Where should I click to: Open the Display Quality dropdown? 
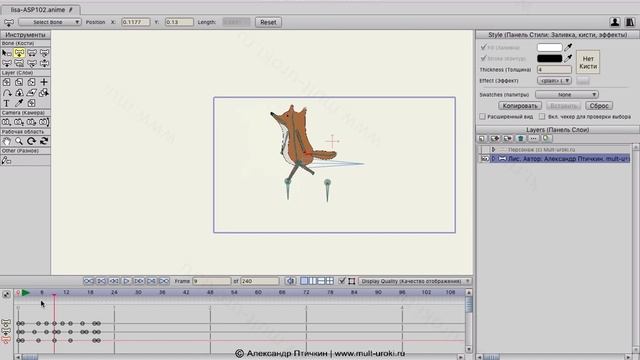click(415, 281)
